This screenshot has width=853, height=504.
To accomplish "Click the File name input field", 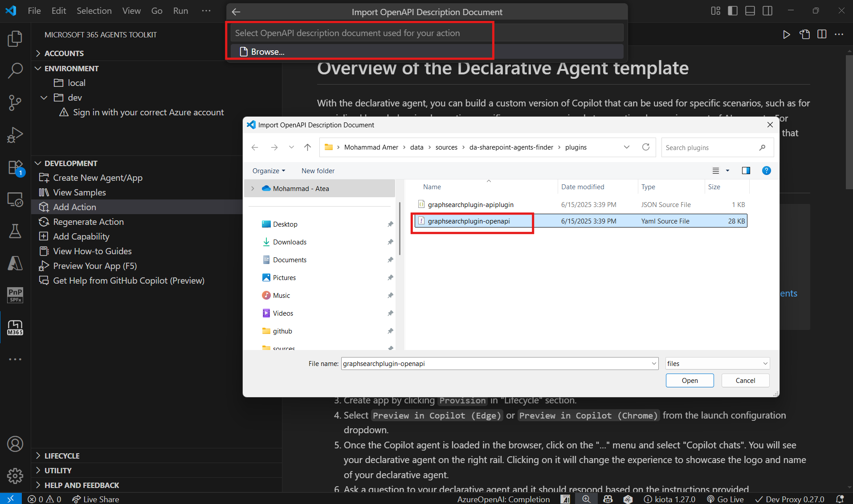I will click(499, 363).
